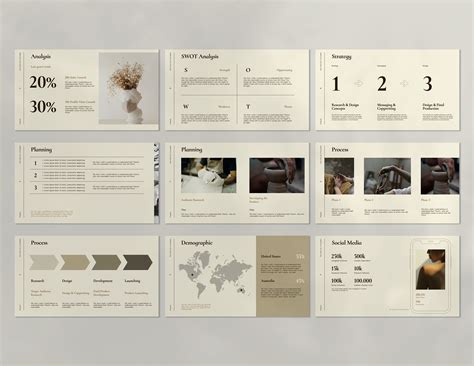Select the olive chevron above Development
This screenshot has width=474, height=366.
106,262
